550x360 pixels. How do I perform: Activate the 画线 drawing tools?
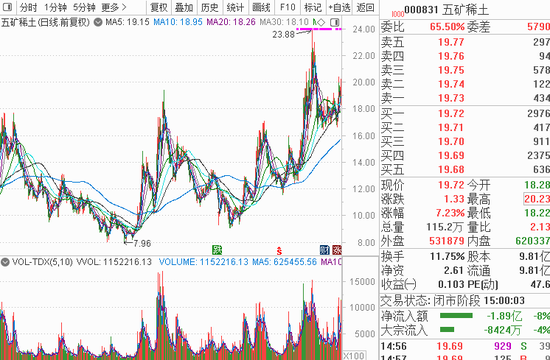261,7
